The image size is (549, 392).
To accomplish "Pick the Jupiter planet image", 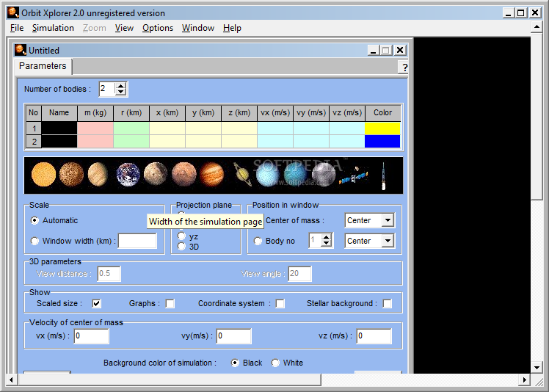I will [212, 174].
